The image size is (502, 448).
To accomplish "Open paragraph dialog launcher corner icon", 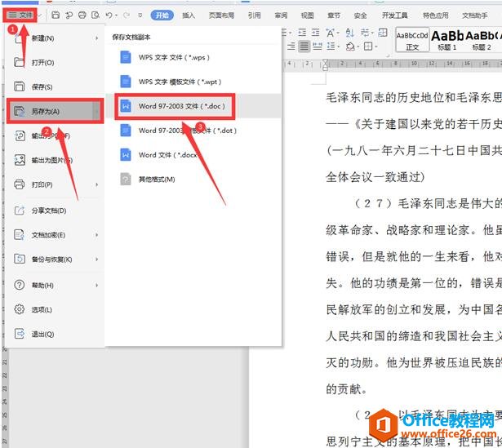I will 388,55.
